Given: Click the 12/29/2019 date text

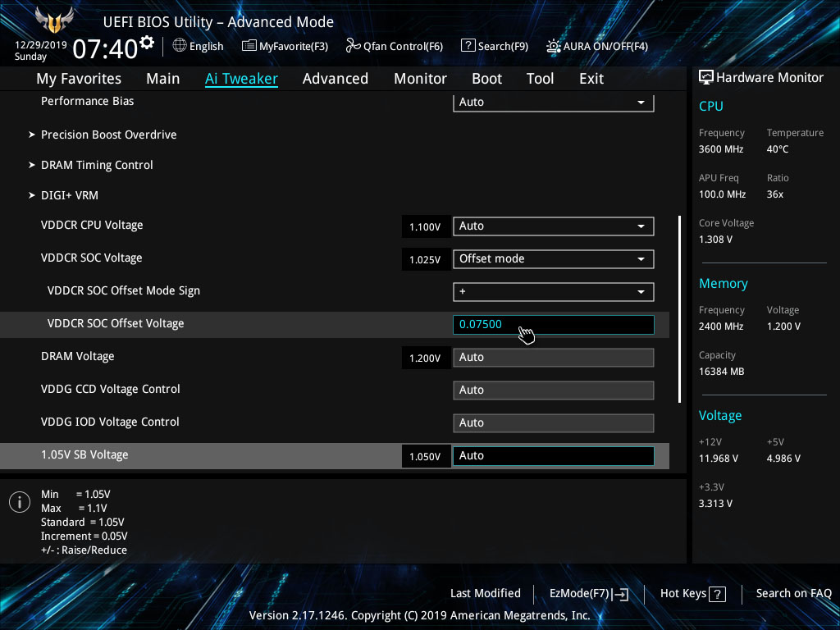Looking at the screenshot, I should [x=41, y=45].
